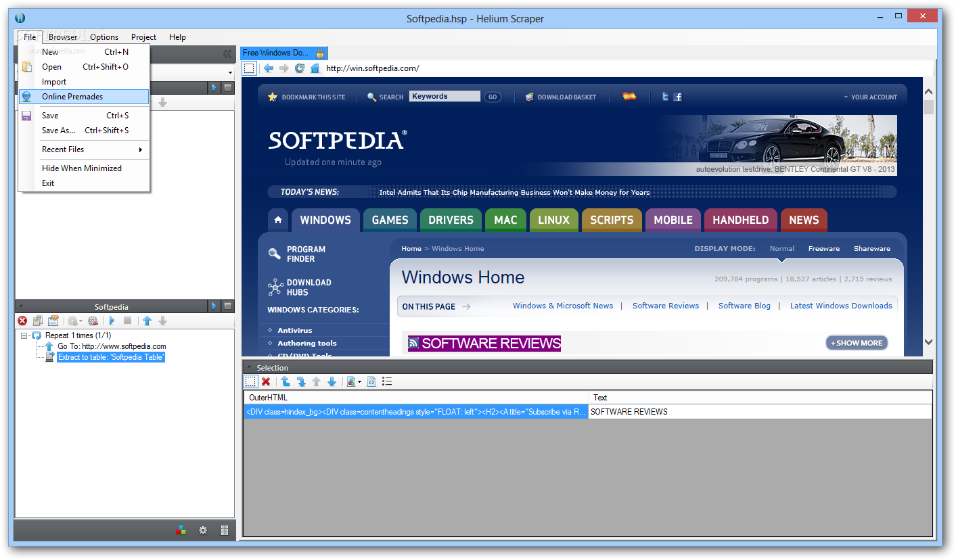This screenshot has height=560, width=956.
Task: Open the GAMES tab on Softpedia page
Action: pyautogui.click(x=390, y=220)
